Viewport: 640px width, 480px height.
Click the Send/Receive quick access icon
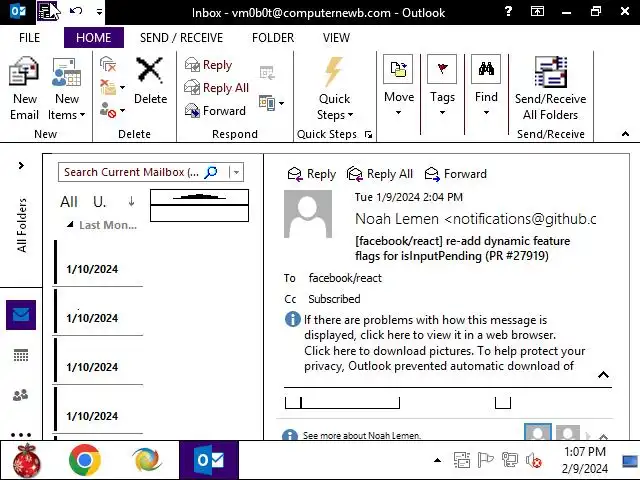[47, 11]
